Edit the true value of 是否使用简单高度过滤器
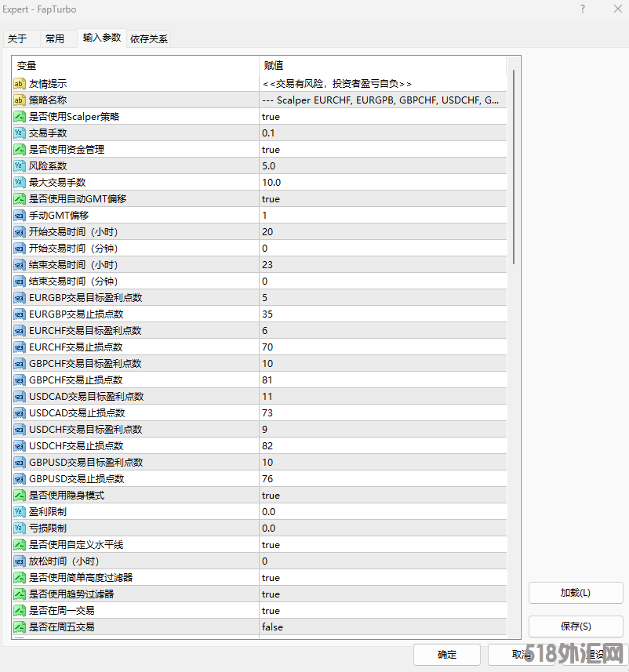629x672 pixels. click(383, 578)
